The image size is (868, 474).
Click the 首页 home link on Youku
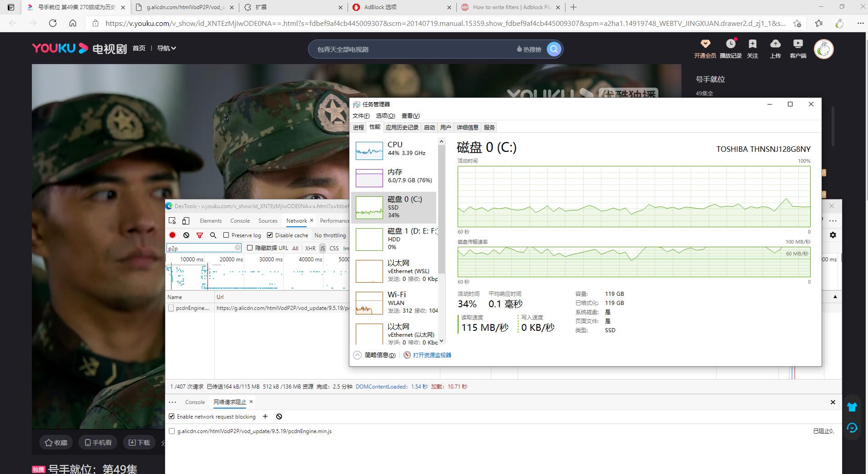pos(139,48)
